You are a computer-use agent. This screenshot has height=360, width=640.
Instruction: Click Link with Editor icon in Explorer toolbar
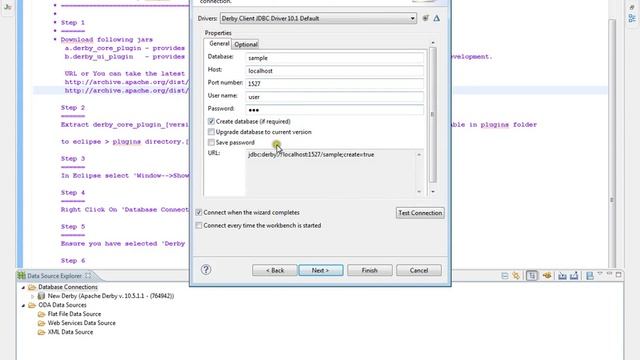pos(516,276)
